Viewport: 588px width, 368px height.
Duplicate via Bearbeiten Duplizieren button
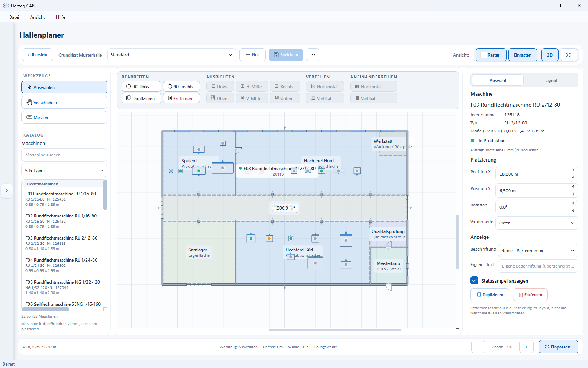[x=141, y=98]
